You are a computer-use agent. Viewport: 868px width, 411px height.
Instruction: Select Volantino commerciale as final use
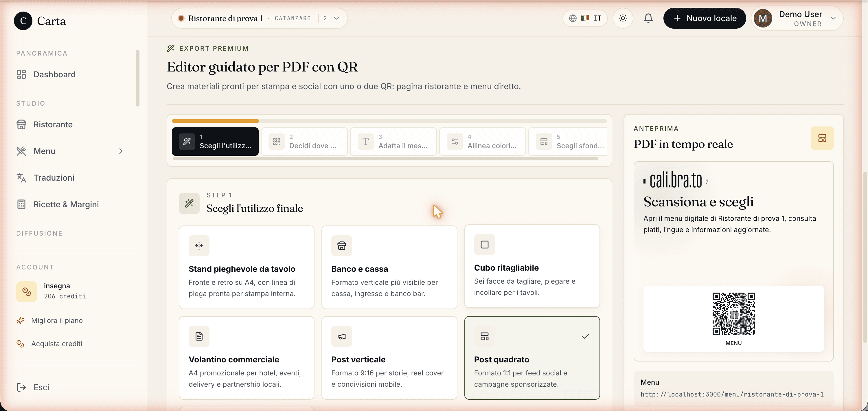click(246, 358)
